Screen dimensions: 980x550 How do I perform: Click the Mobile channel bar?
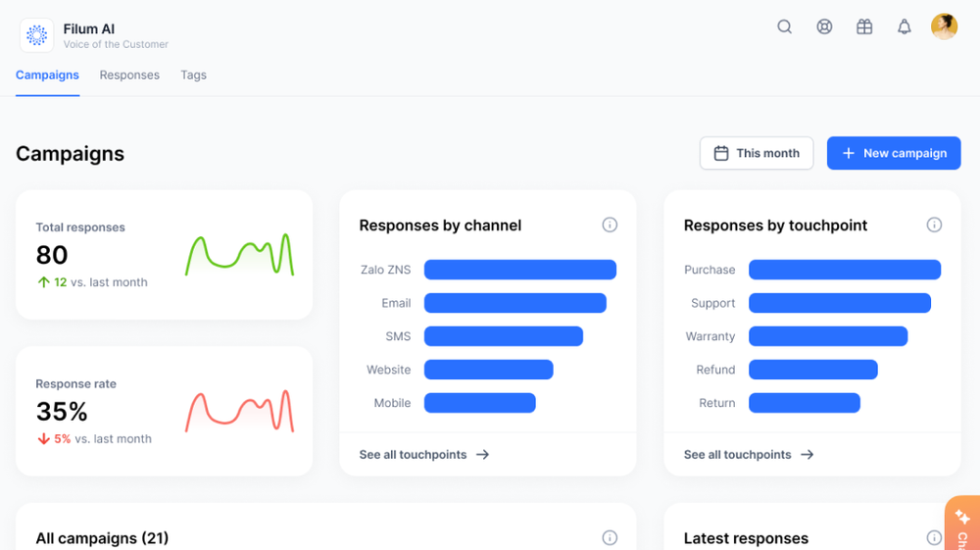480,403
